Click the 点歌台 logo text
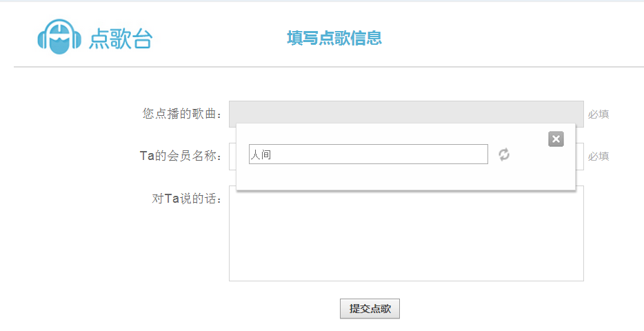Screen dimensions: 644x331 point(120,39)
